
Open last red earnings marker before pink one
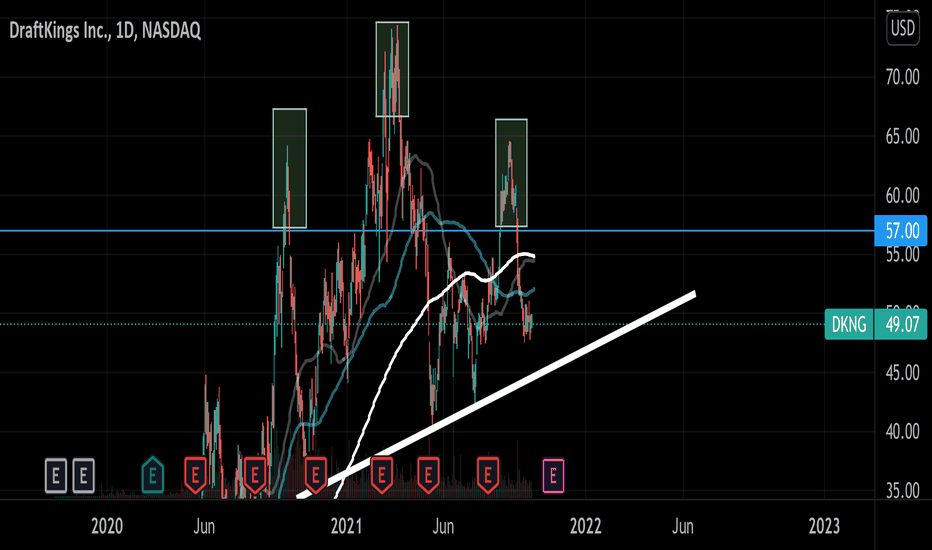click(x=488, y=475)
